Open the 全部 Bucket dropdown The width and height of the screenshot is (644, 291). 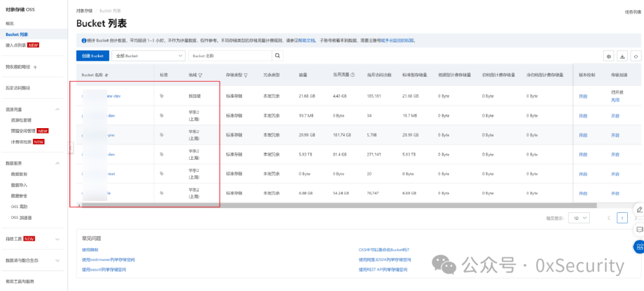(x=148, y=56)
